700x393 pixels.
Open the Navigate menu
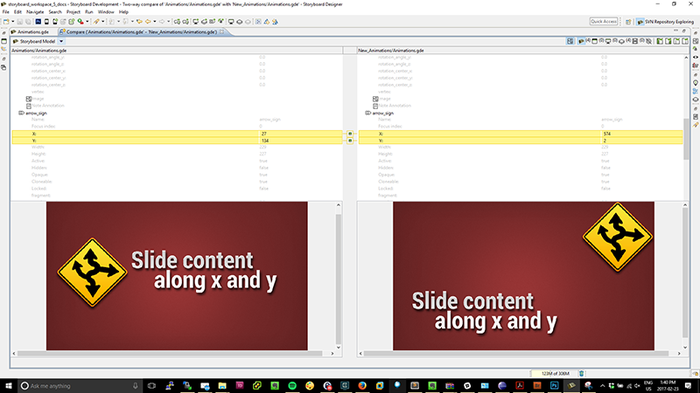[35, 12]
